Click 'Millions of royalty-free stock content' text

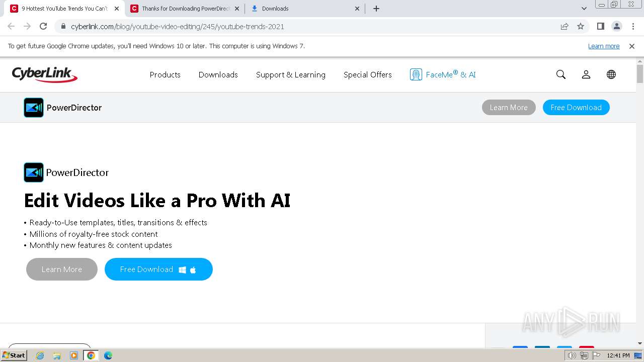click(94, 234)
